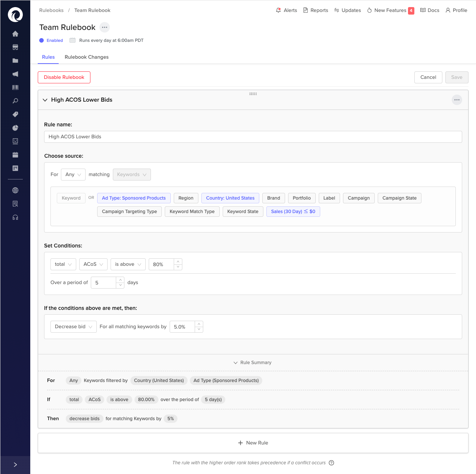Toggle the Campaign State filter chip
476x474 pixels.
point(399,198)
